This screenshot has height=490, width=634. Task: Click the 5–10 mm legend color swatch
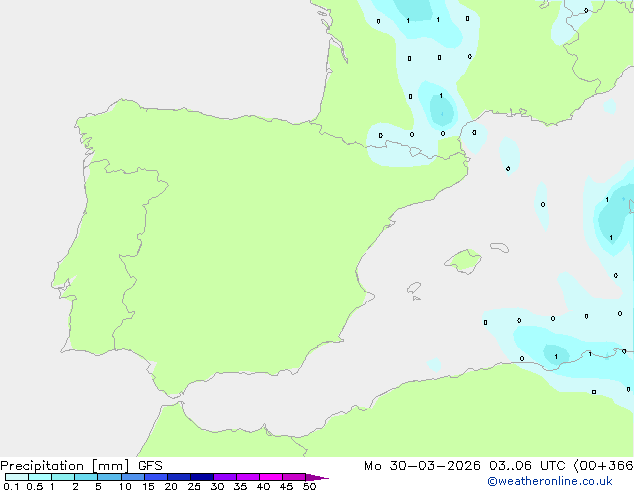point(109,477)
